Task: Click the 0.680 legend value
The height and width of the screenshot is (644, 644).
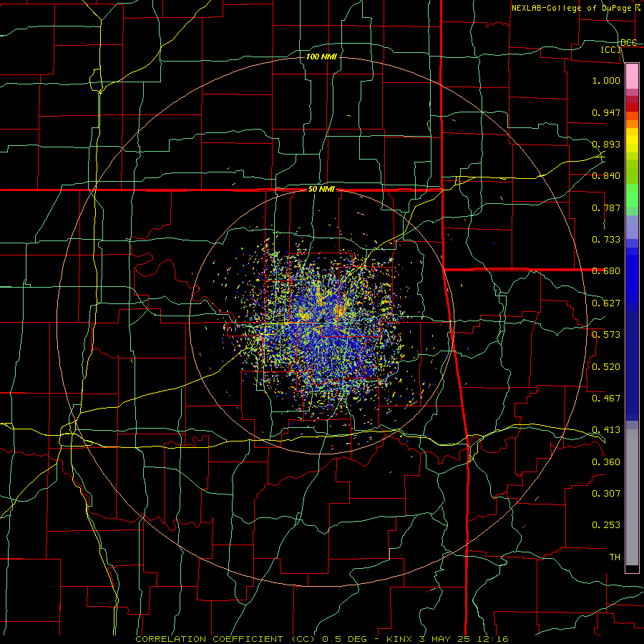Action: coord(606,271)
